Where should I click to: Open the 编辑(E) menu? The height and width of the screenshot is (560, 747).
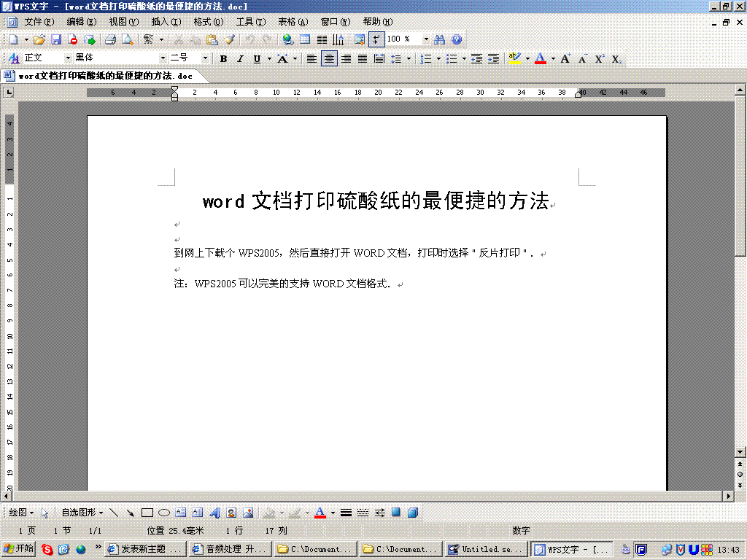click(82, 22)
